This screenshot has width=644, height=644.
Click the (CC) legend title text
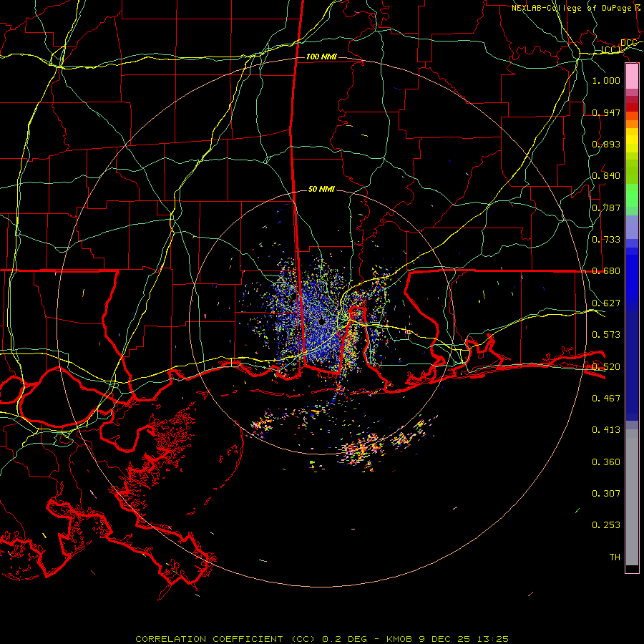[611, 50]
